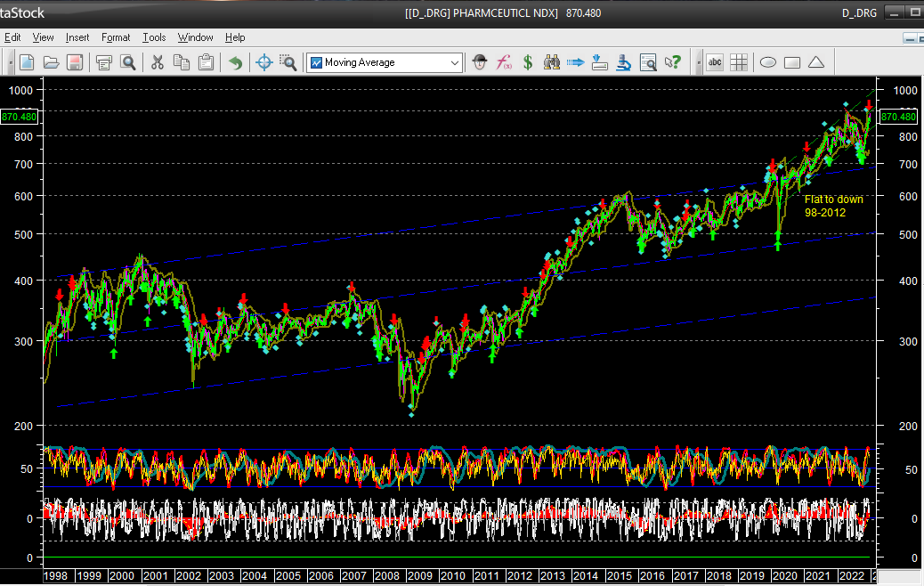Viewport: 924px width, 586px height.
Task: Launch the System Tester dollar sign icon
Action: (528, 62)
